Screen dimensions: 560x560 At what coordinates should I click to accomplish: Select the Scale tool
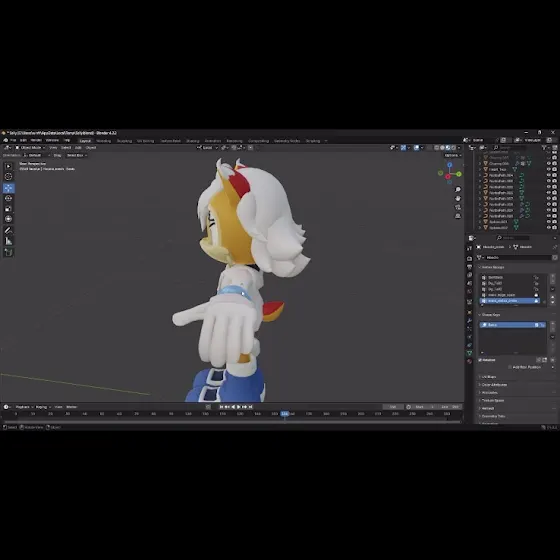[x=9, y=209]
